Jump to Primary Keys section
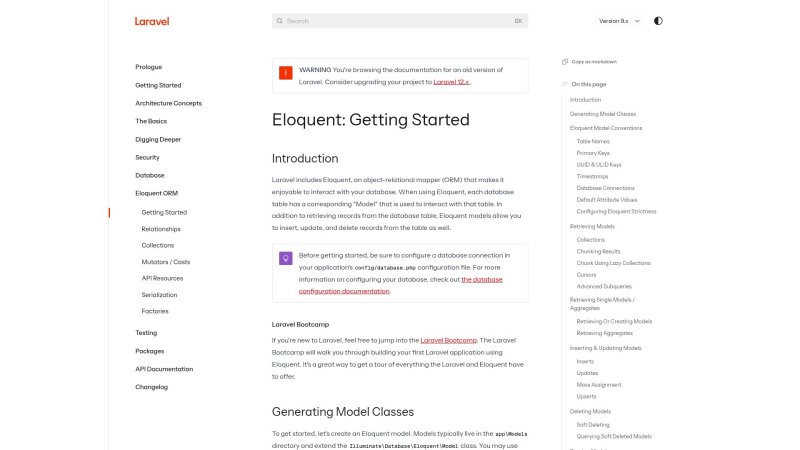The image size is (800, 450). [593, 153]
